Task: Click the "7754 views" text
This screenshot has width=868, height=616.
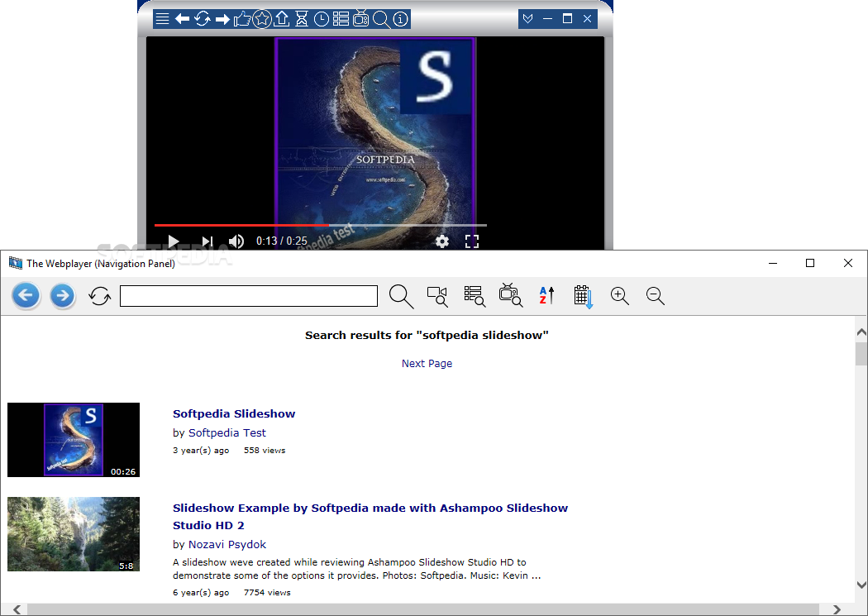Action: (x=267, y=593)
